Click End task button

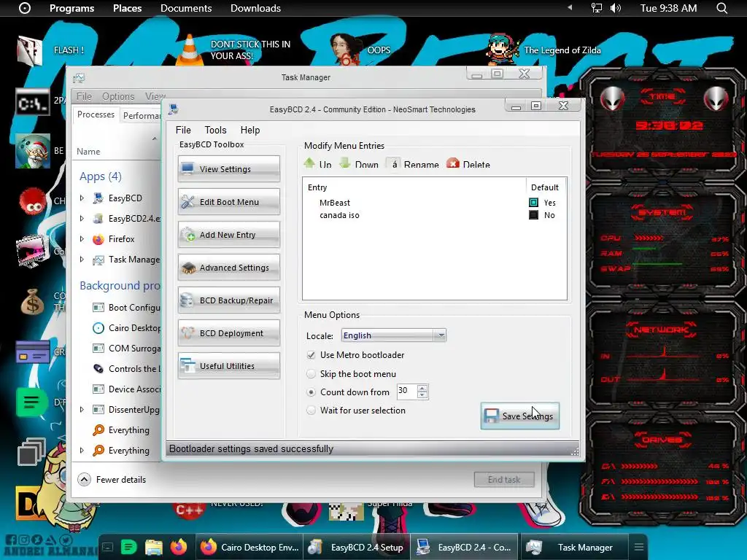pos(504,480)
